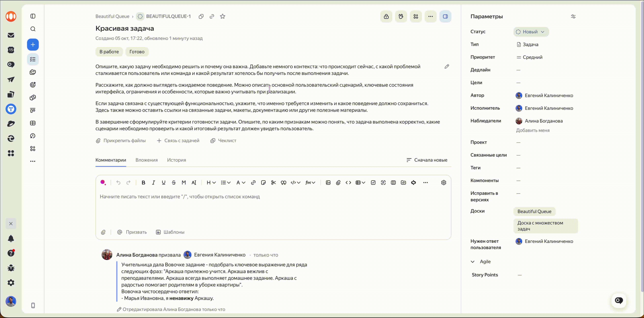Open the search icon in sidebar
Viewport: 644px width, 318px height.
[33, 29]
